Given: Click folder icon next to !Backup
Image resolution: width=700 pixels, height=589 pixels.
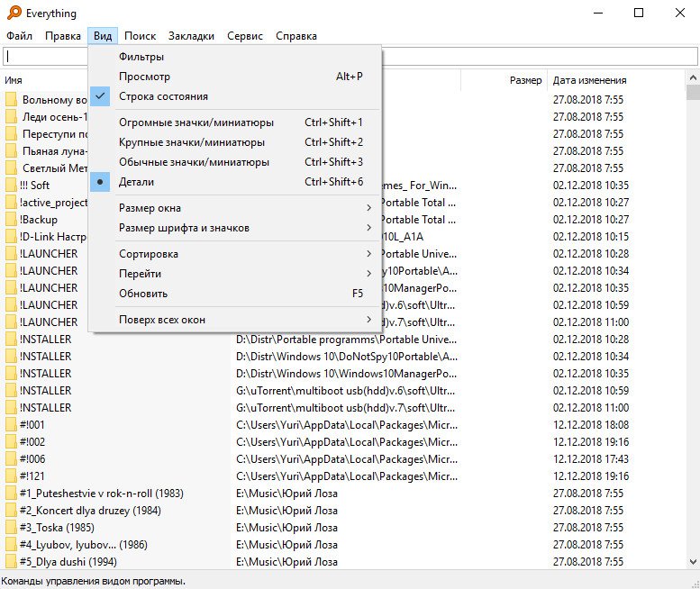Looking at the screenshot, I should [11, 219].
